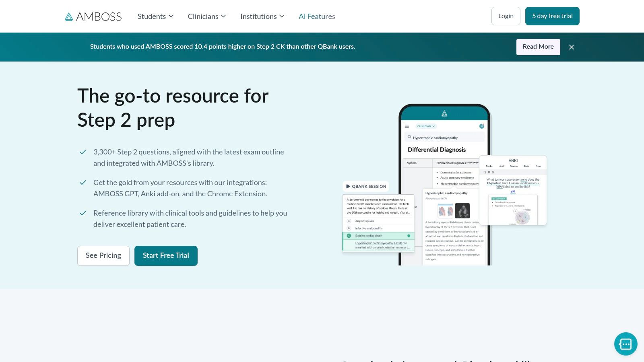Screen dimensions: 644x362
Task: Expand the Institutions dropdown
Action: point(262,16)
